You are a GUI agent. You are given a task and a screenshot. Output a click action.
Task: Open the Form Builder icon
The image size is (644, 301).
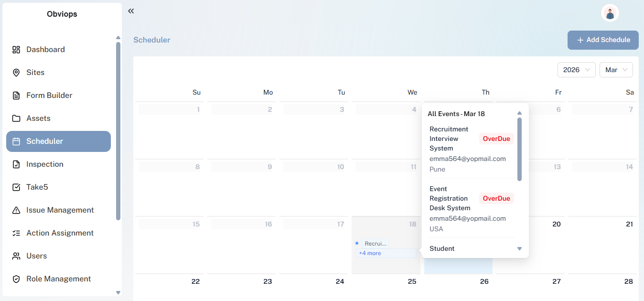(x=16, y=95)
